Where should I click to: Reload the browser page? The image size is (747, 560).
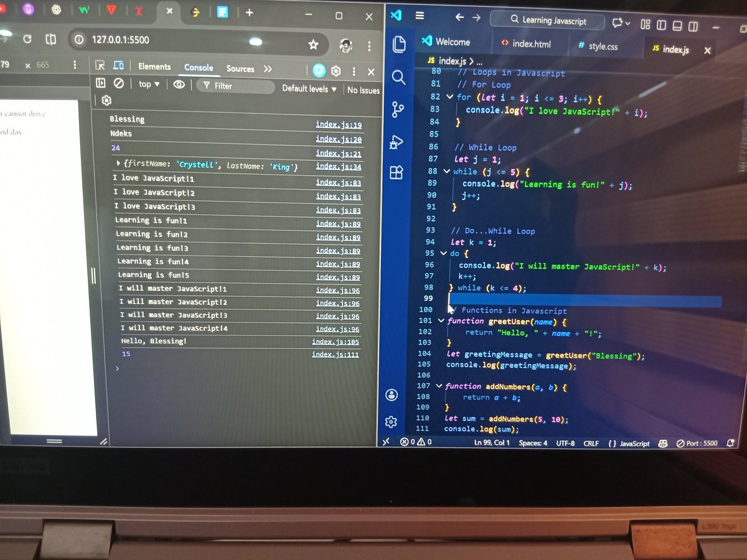(x=27, y=39)
